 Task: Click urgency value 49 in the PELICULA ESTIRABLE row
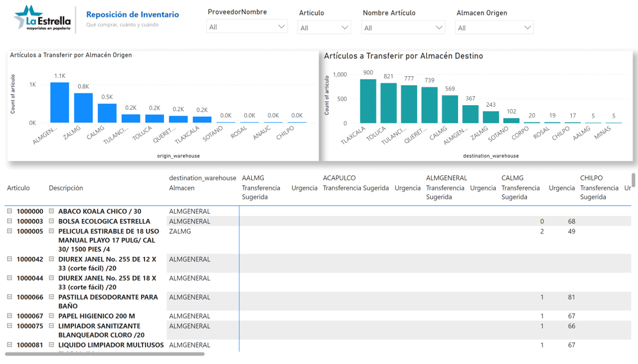pos(571,231)
